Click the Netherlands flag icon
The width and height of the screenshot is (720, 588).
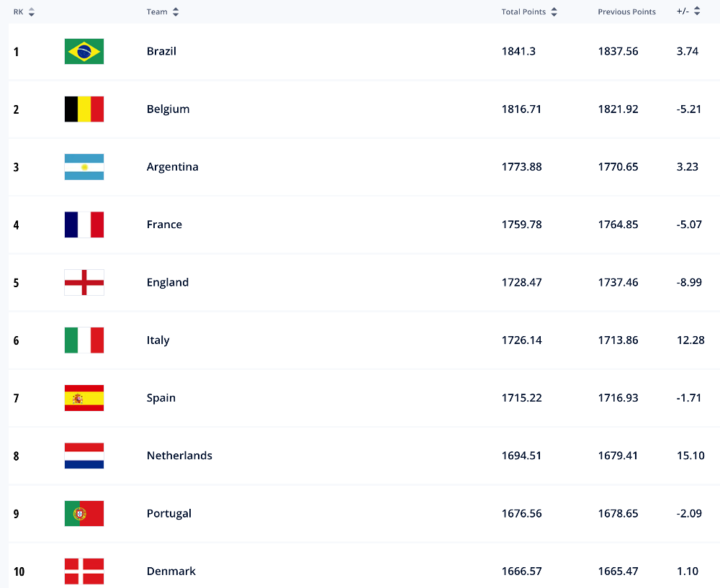pyautogui.click(x=84, y=456)
